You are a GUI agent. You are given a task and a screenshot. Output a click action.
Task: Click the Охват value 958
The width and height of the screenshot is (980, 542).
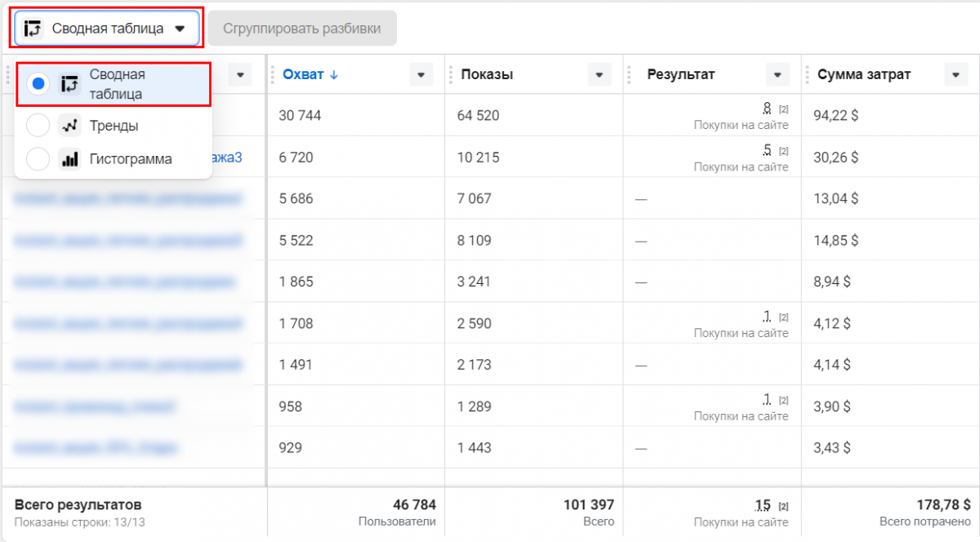(x=291, y=406)
